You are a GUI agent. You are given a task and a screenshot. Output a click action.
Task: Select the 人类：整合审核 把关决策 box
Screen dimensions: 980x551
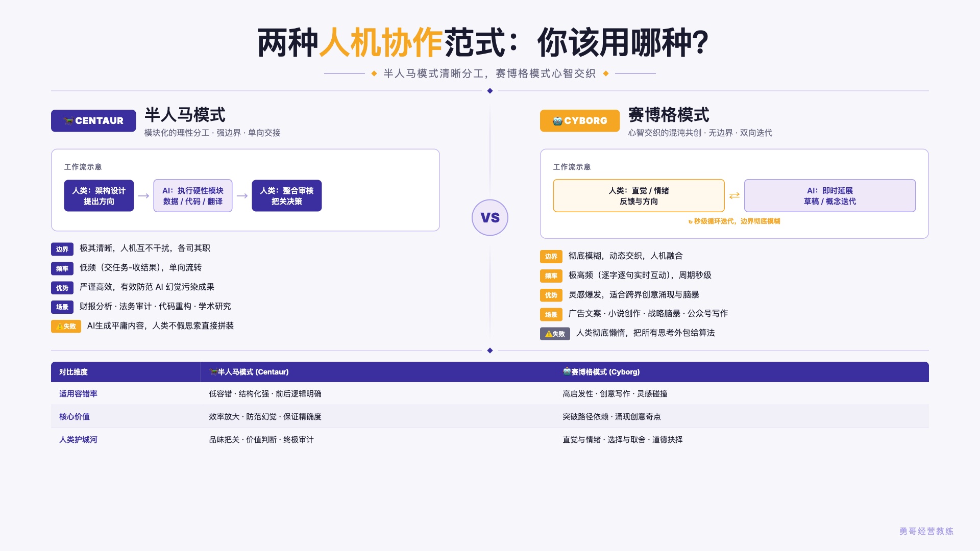287,196
